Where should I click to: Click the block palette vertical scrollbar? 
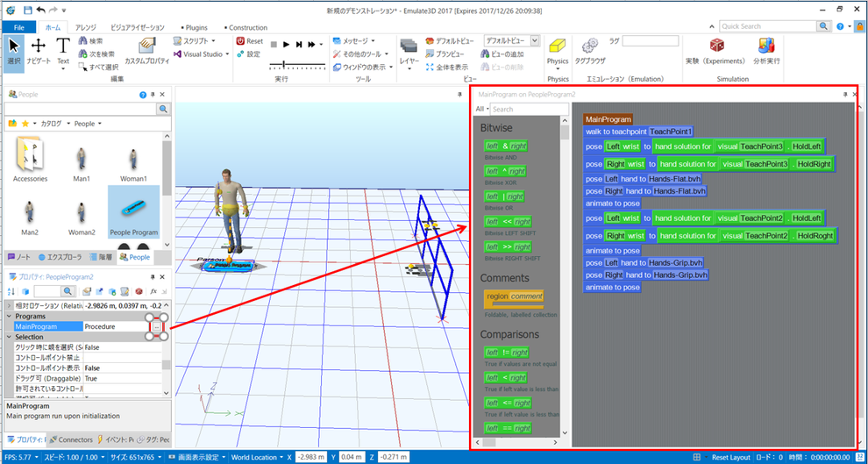(565, 275)
